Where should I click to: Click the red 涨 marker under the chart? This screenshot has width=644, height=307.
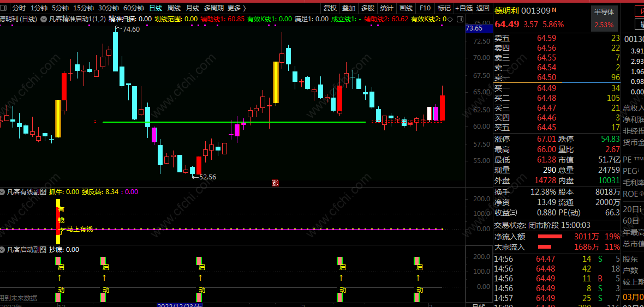pos(275,183)
